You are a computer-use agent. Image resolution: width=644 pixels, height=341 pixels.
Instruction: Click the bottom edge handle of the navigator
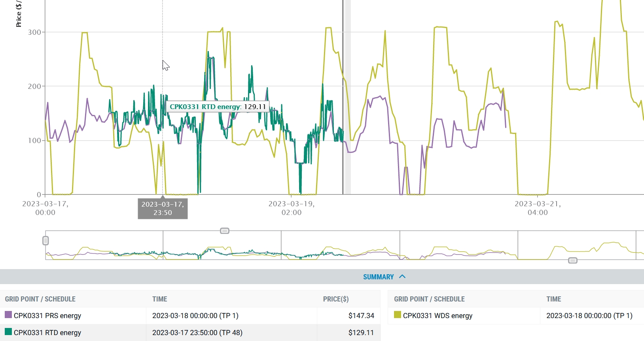[x=572, y=260]
